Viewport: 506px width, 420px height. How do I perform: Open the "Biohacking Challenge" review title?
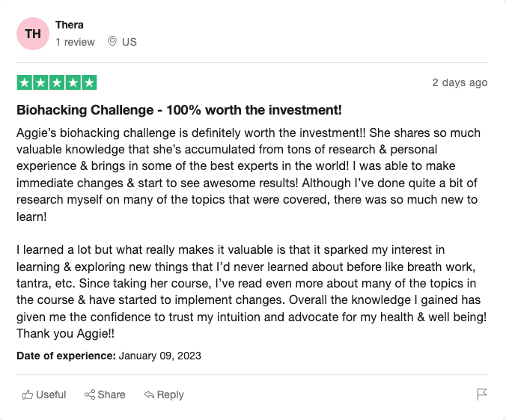point(179,110)
